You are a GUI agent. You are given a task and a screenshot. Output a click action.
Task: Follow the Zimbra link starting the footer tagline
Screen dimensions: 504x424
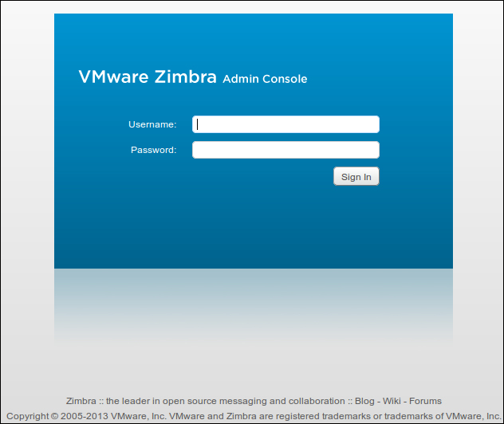coord(81,401)
